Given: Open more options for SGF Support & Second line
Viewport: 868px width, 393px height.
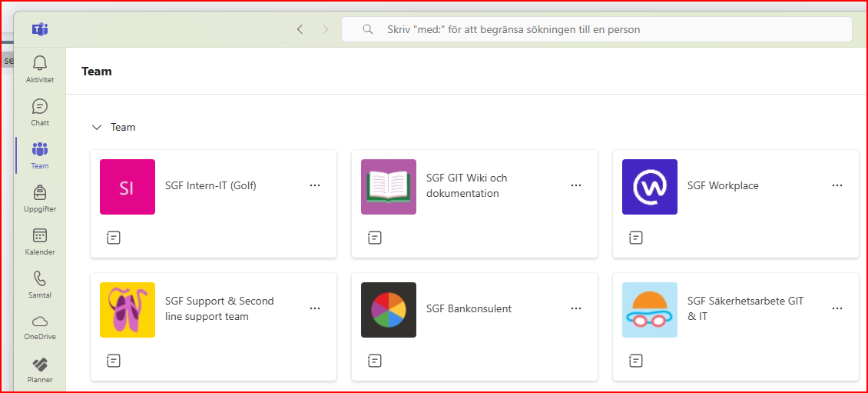Looking at the screenshot, I should click(315, 308).
